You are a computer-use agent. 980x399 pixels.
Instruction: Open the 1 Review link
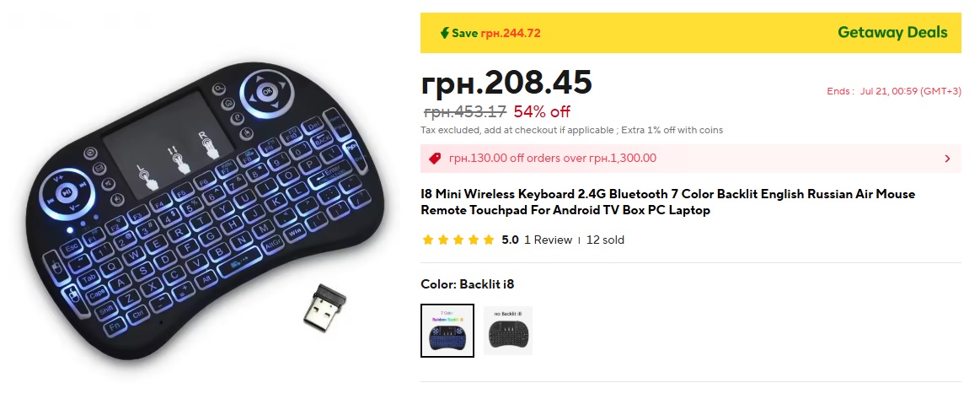click(548, 240)
